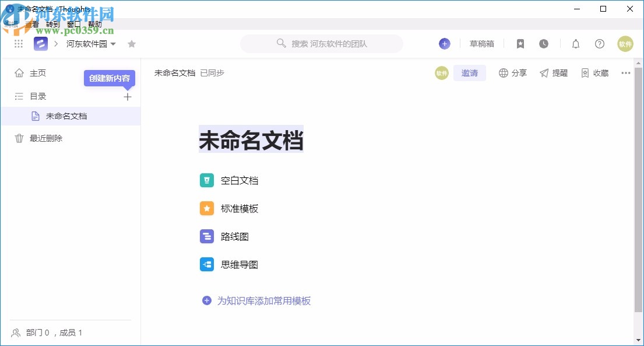The width and height of the screenshot is (644, 346).
Task: Open the clock icon for recent documents
Action: coord(543,44)
